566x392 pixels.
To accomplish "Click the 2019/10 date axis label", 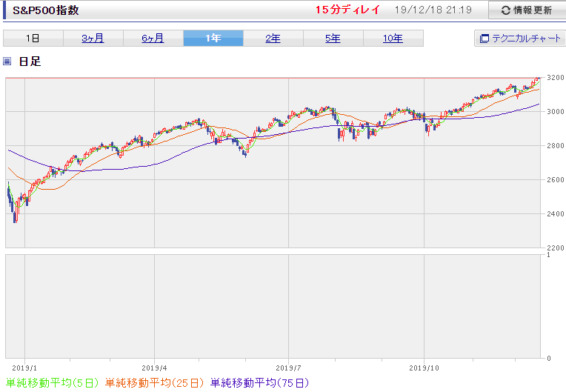I will coord(424,368).
